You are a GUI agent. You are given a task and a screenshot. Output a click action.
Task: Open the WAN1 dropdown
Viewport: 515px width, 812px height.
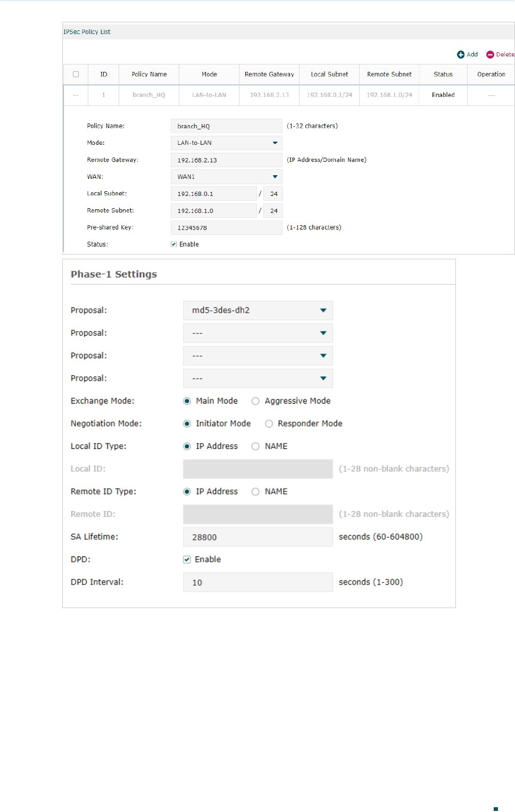click(x=227, y=177)
